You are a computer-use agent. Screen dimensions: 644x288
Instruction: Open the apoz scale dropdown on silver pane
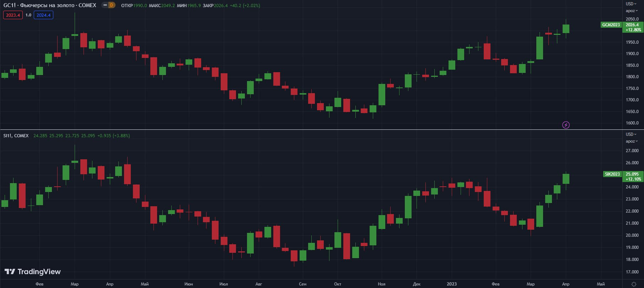click(x=632, y=141)
